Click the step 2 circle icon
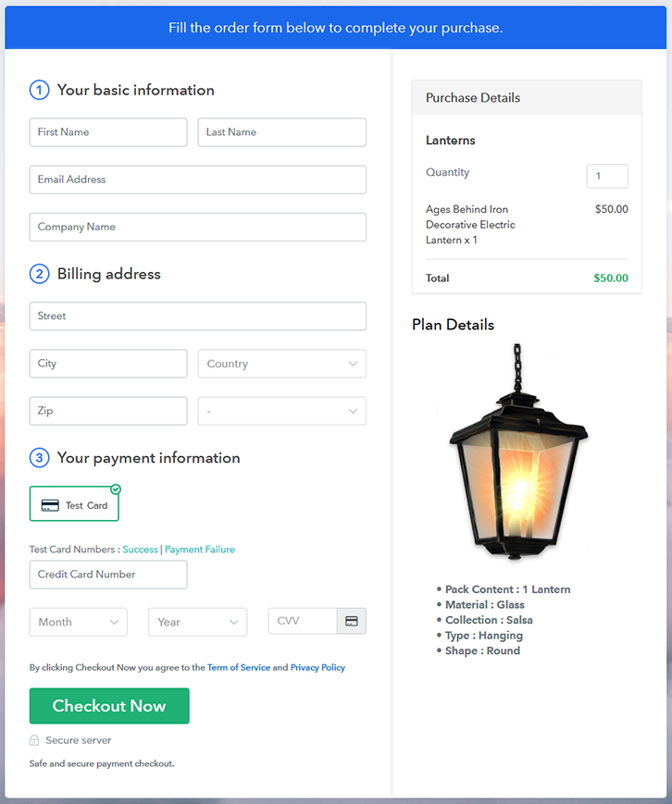Image resolution: width=672 pixels, height=804 pixels. tap(40, 274)
